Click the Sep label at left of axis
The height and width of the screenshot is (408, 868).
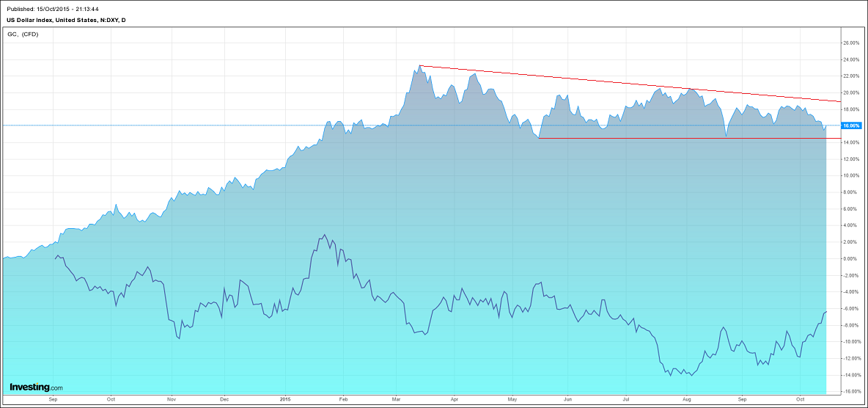tap(53, 398)
